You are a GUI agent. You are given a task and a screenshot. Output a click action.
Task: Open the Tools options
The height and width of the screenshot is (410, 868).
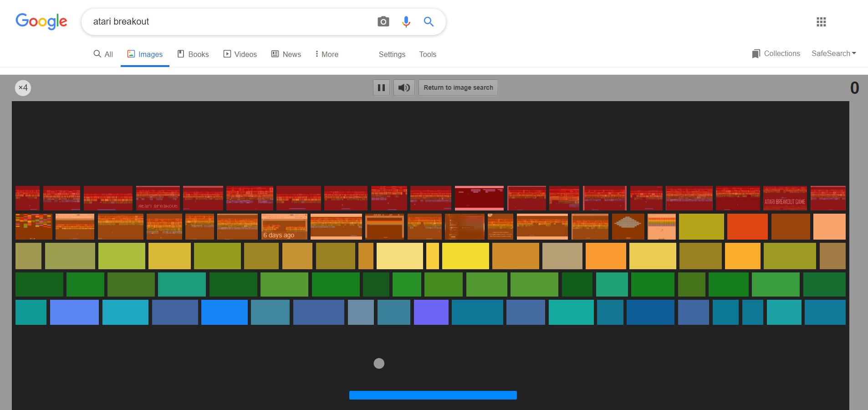click(428, 54)
